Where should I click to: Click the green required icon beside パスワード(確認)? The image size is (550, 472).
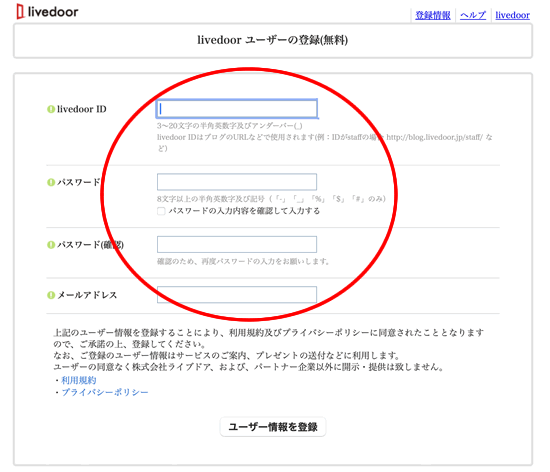[51, 244]
